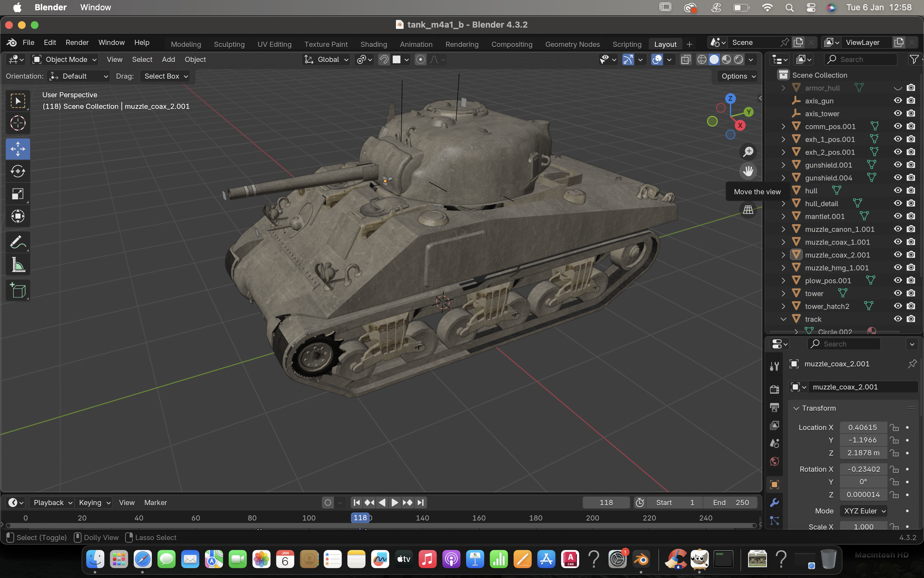Select the Move tool
The width and height of the screenshot is (924, 578).
(18, 149)
